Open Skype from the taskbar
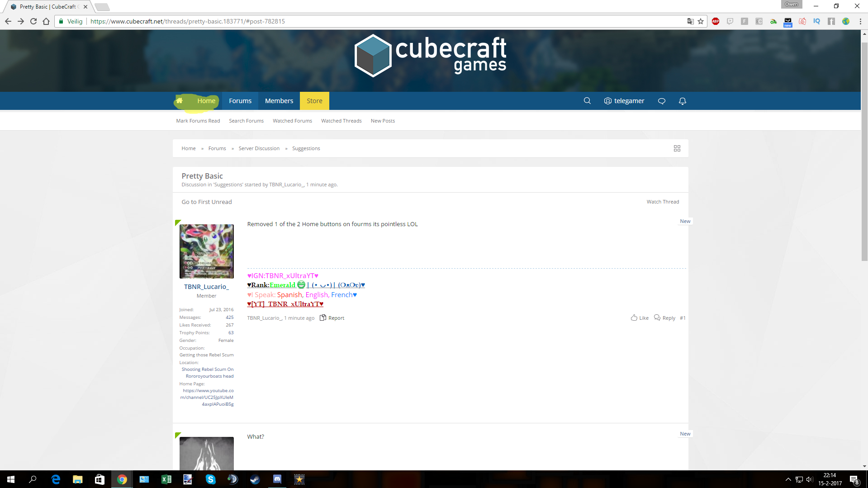 pos(211,479)
